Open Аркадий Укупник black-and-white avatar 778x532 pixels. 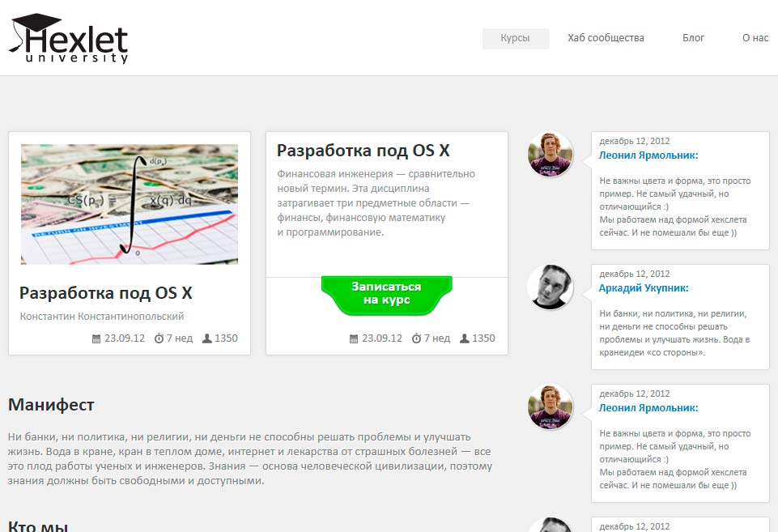(550, 287)
